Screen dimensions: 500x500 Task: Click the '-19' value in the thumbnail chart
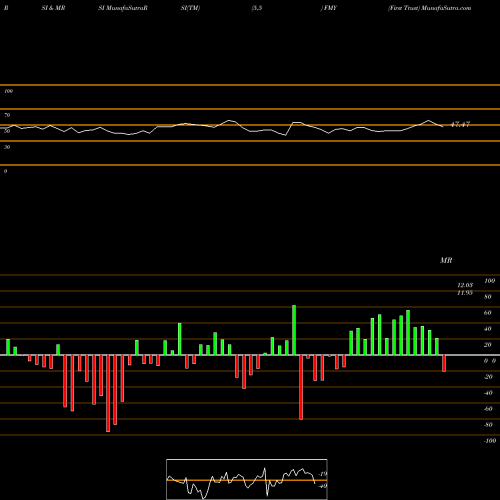point(323,474)
